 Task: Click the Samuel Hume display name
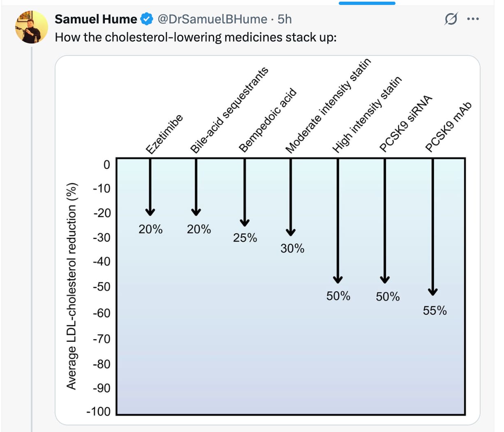(96, 19)
